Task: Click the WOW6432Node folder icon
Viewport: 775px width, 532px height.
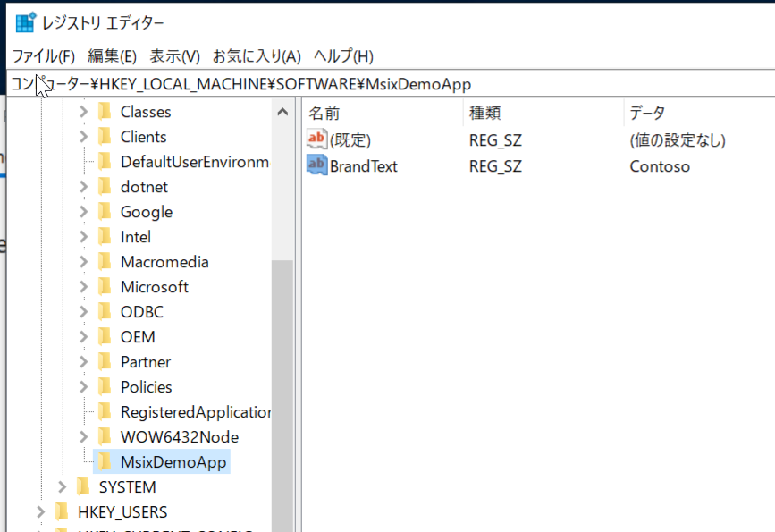Action: click(105, 436)
